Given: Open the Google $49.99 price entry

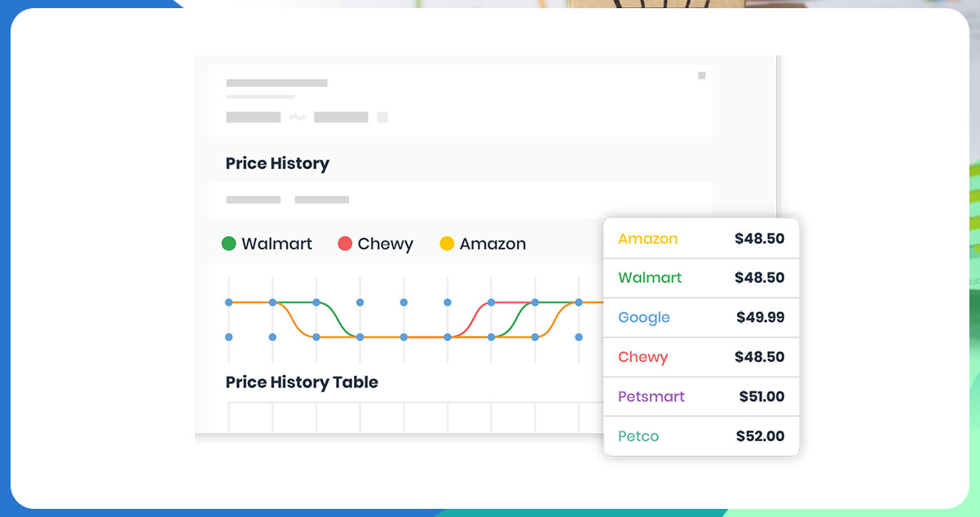Looking at the screenshot, I should point(701,317).
